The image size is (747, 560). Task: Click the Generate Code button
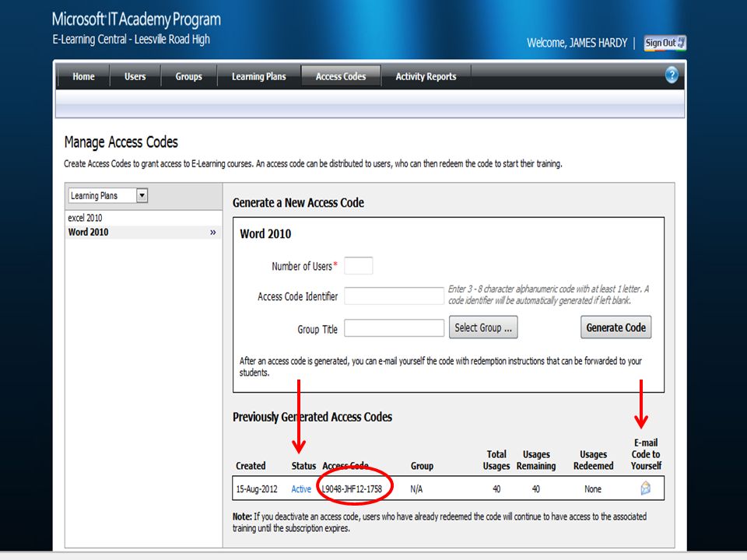[615, 327]
